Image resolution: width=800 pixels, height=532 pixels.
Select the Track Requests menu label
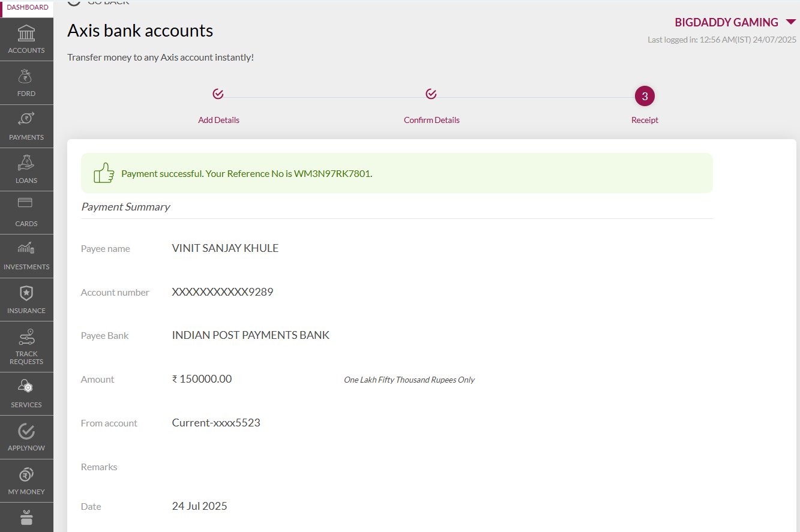[x=26, y=358]
